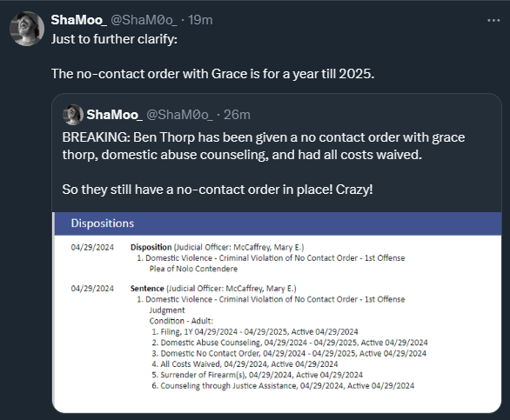The image size is (510, 420).
Task: Open the Dispositions court record image
Action: [277, 312]
